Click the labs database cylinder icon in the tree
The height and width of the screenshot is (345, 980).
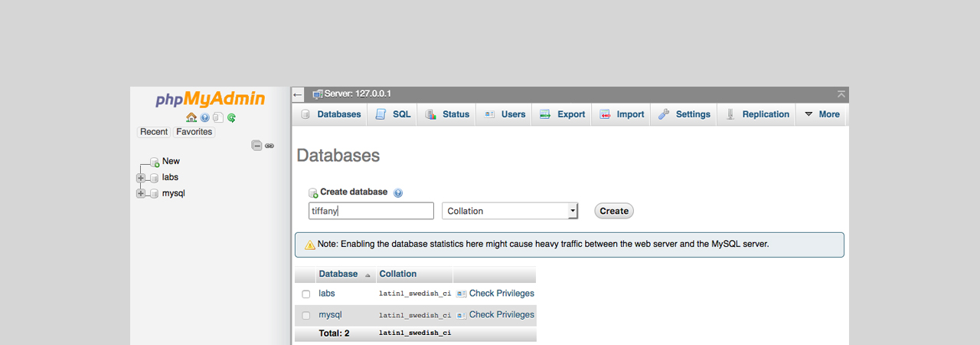[x=154, y=178]
